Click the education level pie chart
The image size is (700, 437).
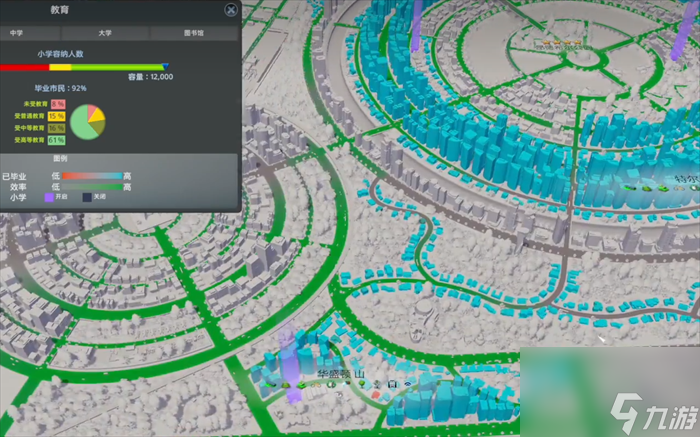click(88, 122)
